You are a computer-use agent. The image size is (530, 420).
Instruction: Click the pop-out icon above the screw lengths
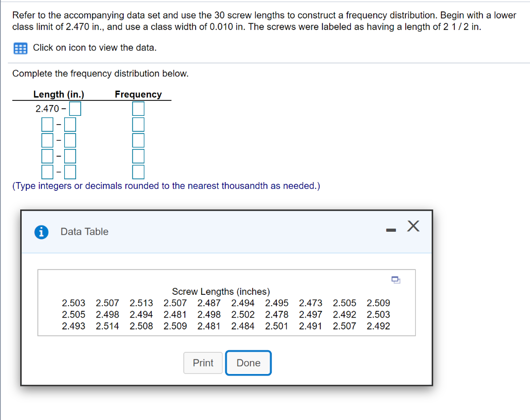(x=396, y=279)
